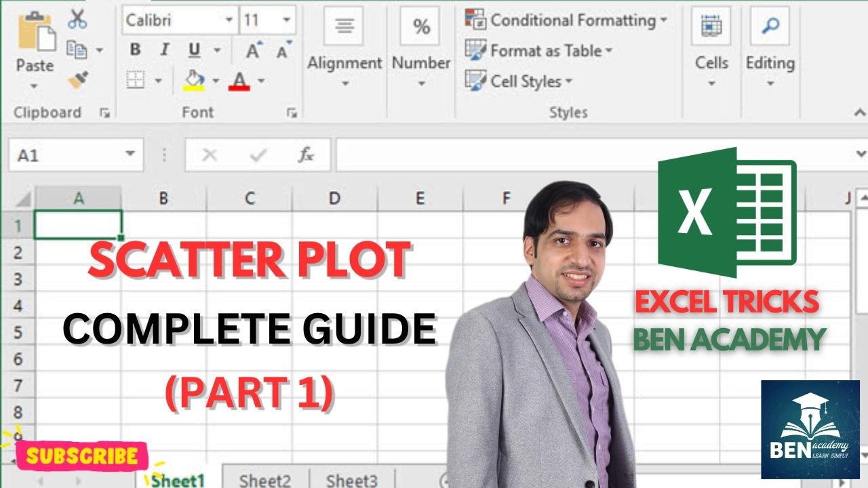Click the Select All corner triangle

[23, 199]
